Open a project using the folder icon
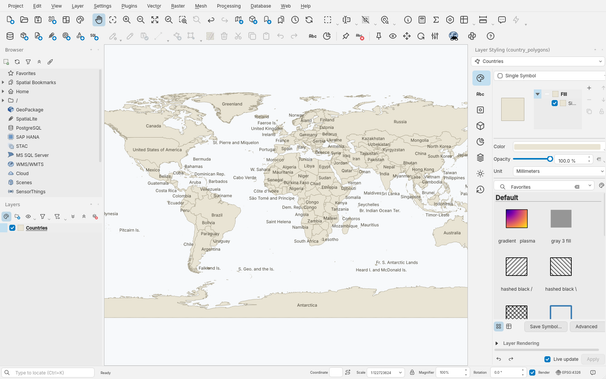Image resolution: width=606 pixels, height=379 pixels. pos(24,20)
